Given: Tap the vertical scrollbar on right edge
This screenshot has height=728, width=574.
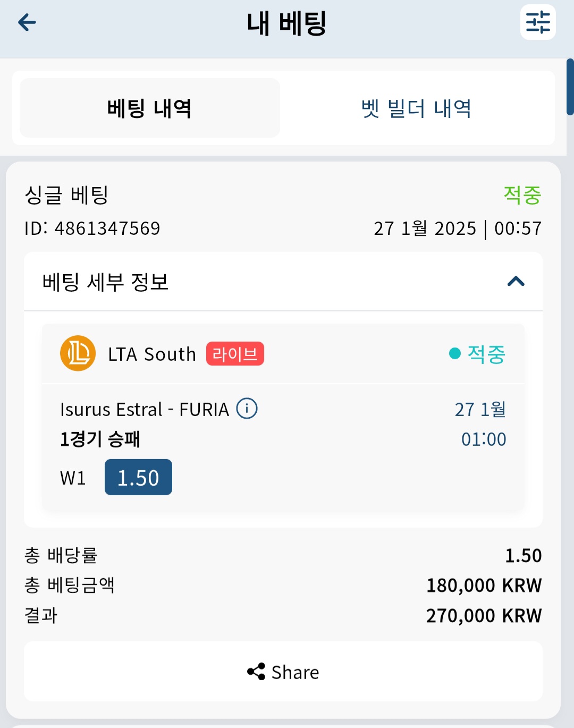Looking at the screenshot, I should click(570, 87).
